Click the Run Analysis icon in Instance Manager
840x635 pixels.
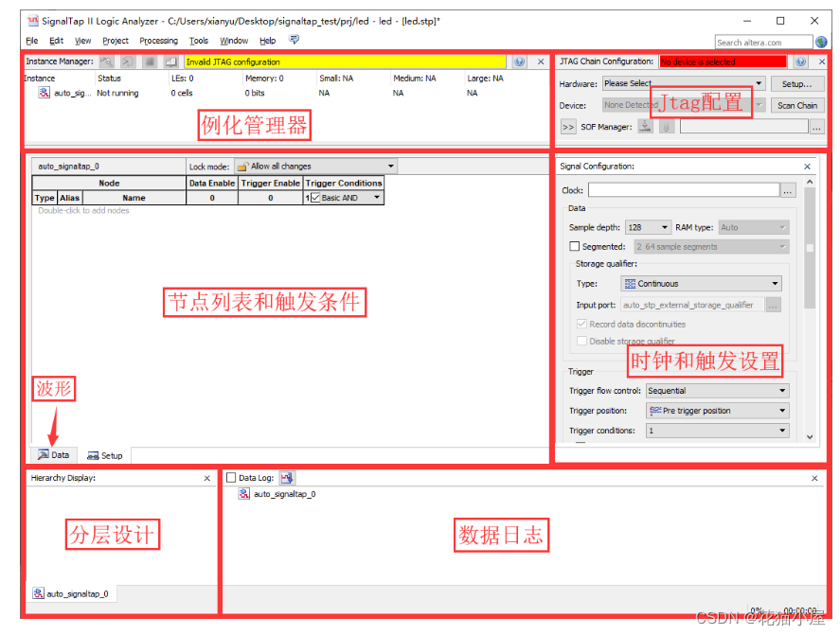pyautogui.click(x=107, y=62)
